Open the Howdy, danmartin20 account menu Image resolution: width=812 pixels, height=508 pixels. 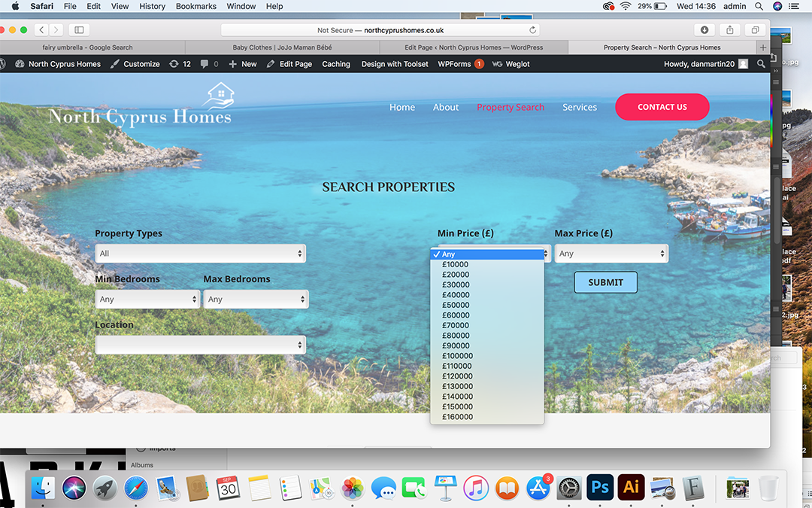(706, 64)
